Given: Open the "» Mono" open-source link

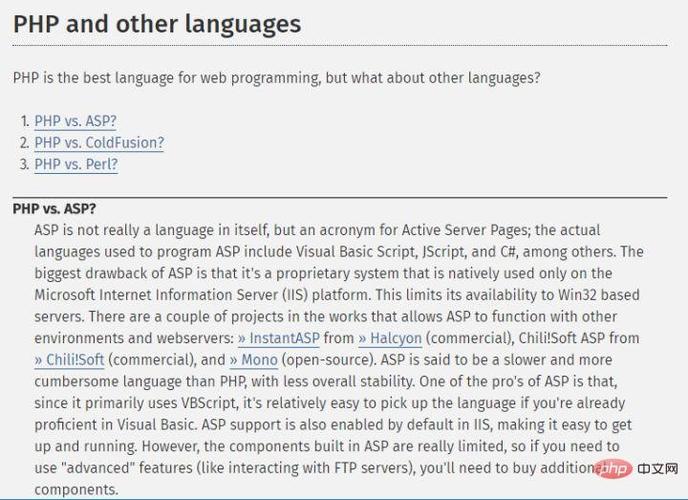Looking at the screenshot, I should tap(254, 360).
